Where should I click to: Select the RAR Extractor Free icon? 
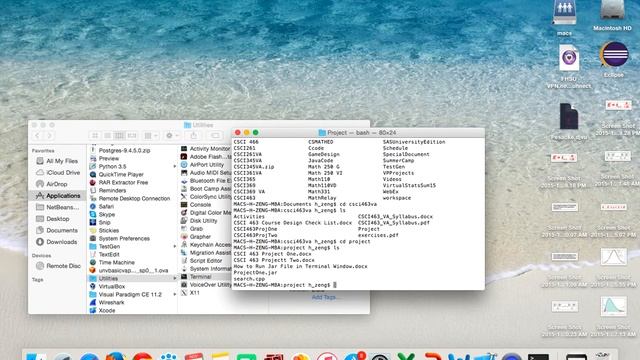(x=93, y=182)
